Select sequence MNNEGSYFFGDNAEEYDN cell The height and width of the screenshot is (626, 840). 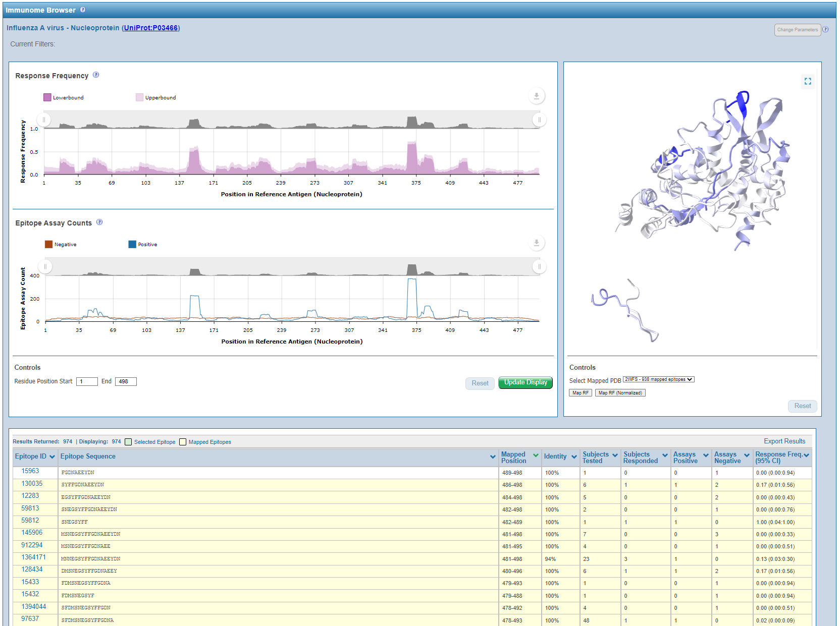278,559
